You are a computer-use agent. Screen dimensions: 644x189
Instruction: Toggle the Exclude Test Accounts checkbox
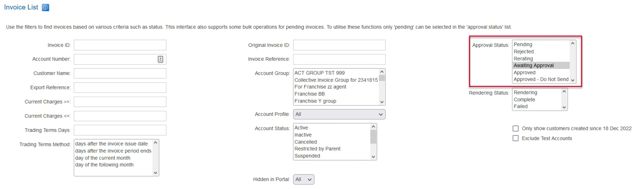pos(516,138)
